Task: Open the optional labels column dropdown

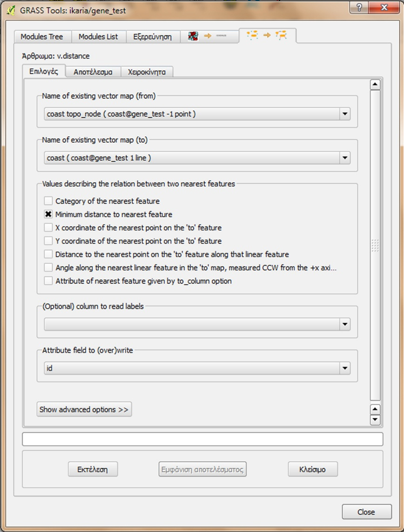Action: 197,324
